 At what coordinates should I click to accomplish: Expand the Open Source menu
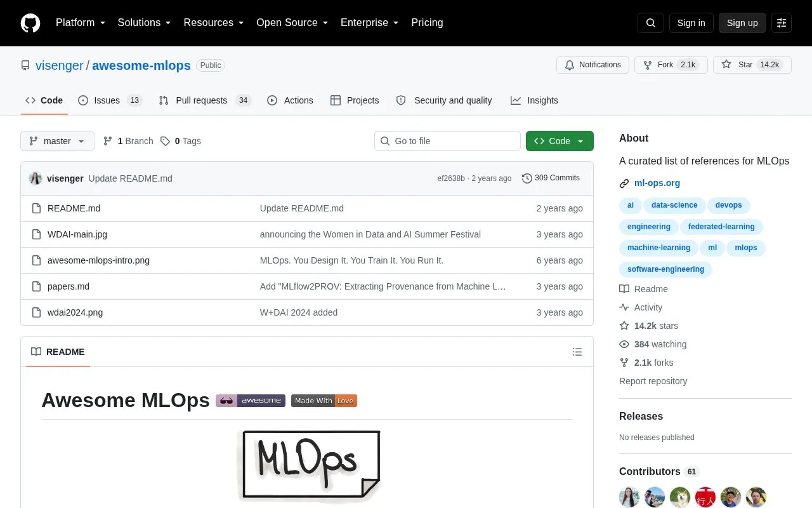click(x=292, y=23)
